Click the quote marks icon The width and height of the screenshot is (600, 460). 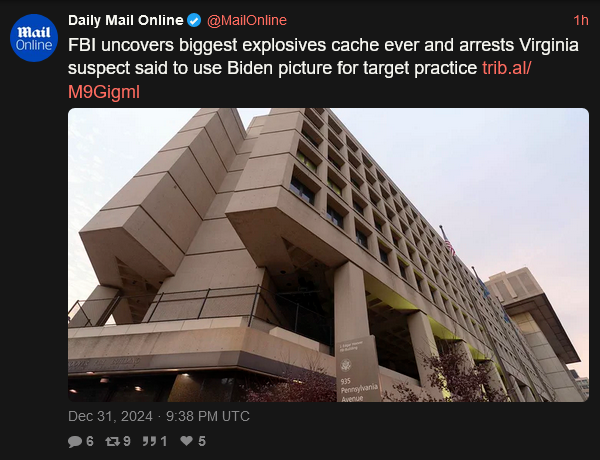click(149, 441)
